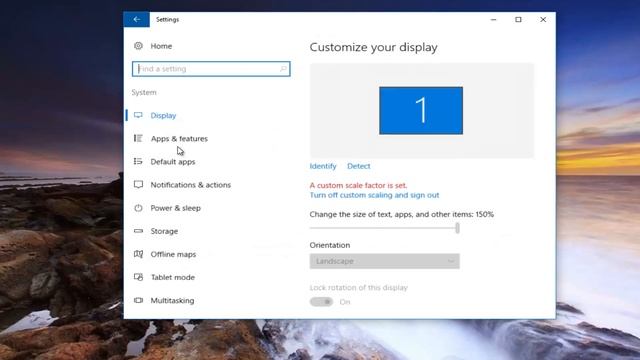The width and height of the screenshot is (640, 360).
Task: Minimize the Settings window
Action: [x=493, y=19]
